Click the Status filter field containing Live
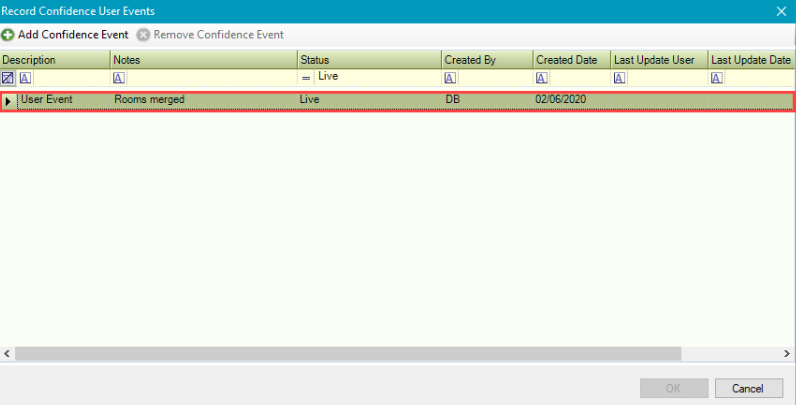This screenshot has height=405, width=796. pos(376,77)
